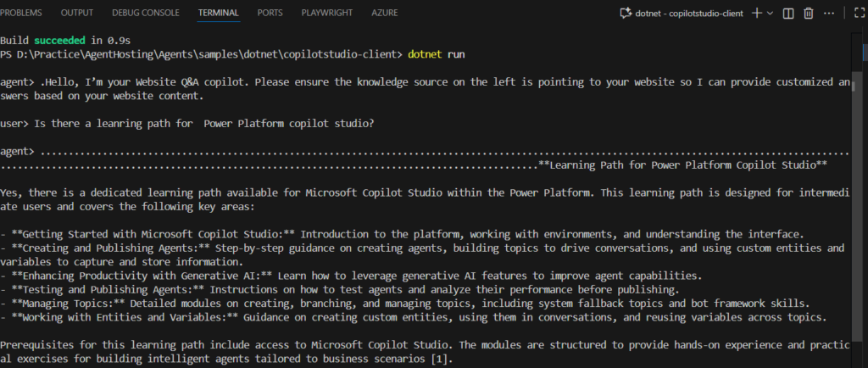Viewport: 868px width, 368px height.
Task: Switch to the Azure tab
Action: click(384, 14)
